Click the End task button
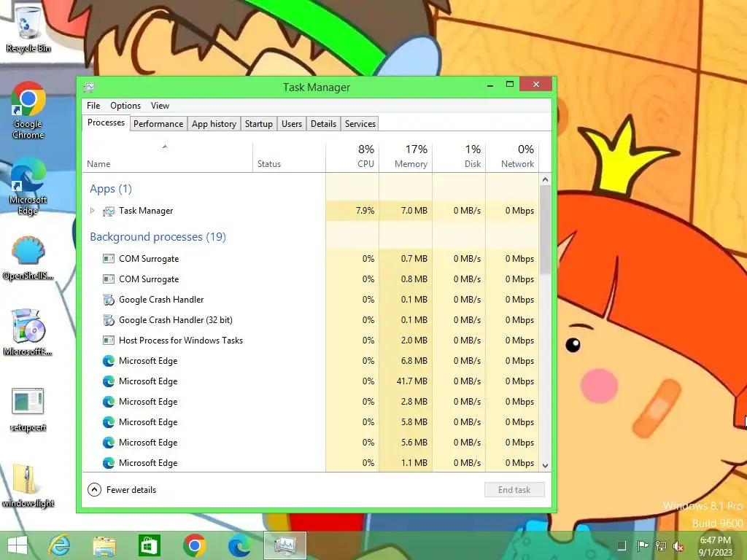Viewport: 747px width, 560px height. [x=514, y=489]
